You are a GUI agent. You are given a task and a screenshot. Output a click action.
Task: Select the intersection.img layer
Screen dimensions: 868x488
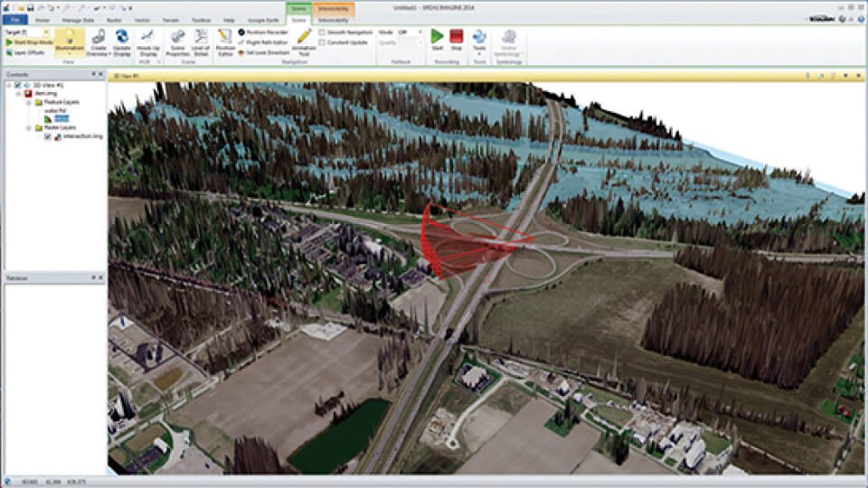pos(82,136)
